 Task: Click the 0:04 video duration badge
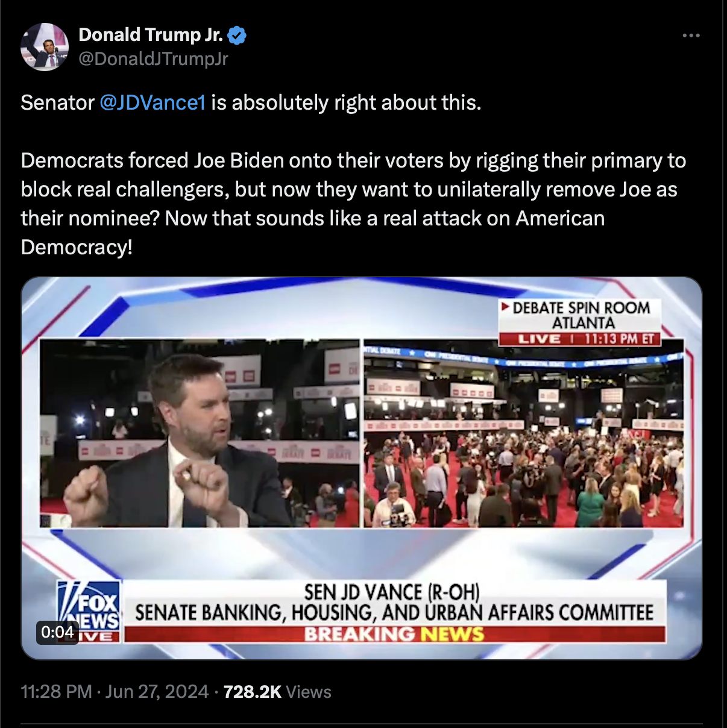pos(57,632)
